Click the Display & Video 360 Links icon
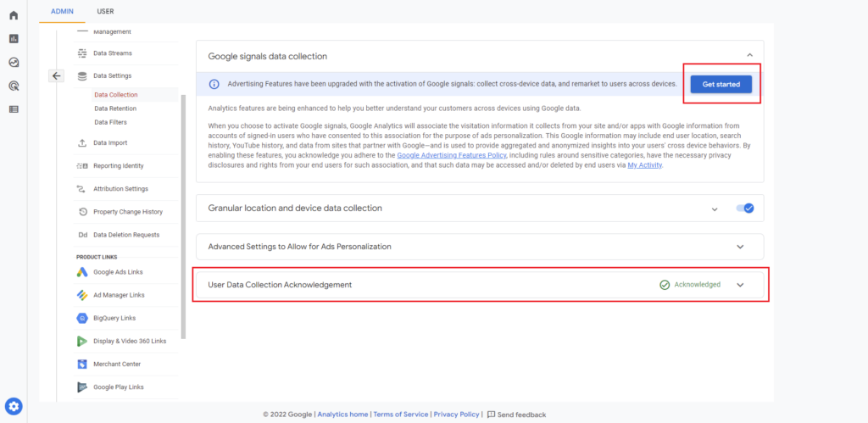The height and width of the screenshot is (423, 868). pyautogui.click(x=82, y=341)
